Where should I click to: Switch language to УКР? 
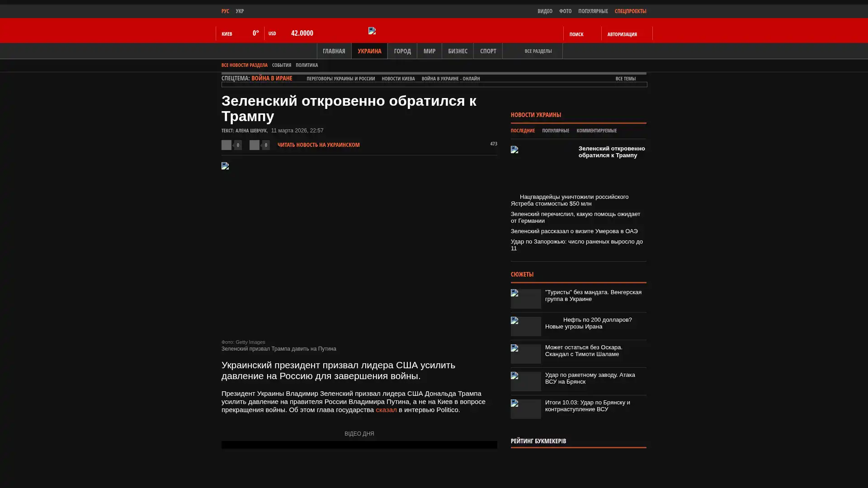pyautogui.click(x=240, y=11)
